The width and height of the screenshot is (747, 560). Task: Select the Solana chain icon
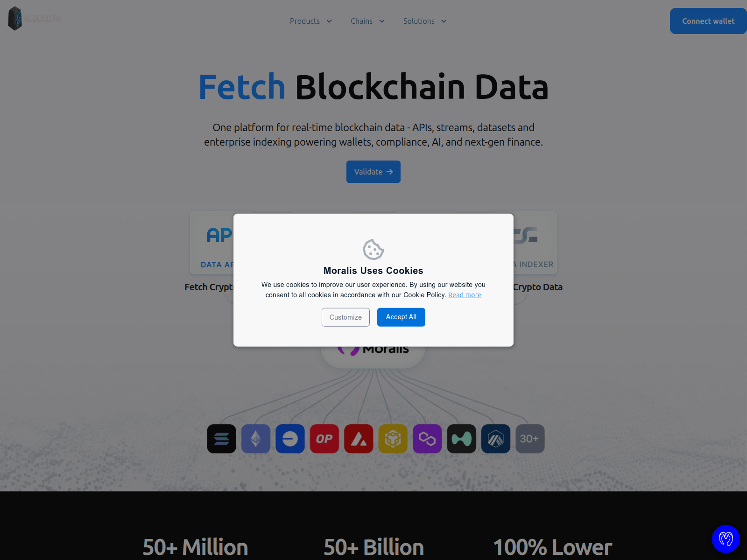(x=222, y=439)
